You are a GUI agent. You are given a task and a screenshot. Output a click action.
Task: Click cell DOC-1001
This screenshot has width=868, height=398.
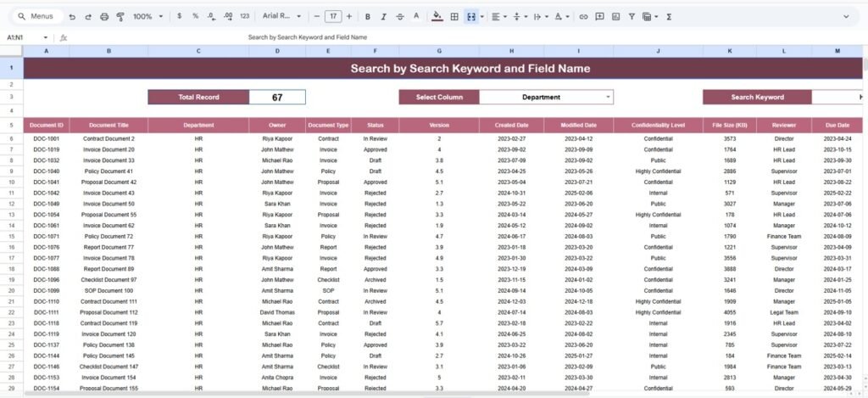47,138
